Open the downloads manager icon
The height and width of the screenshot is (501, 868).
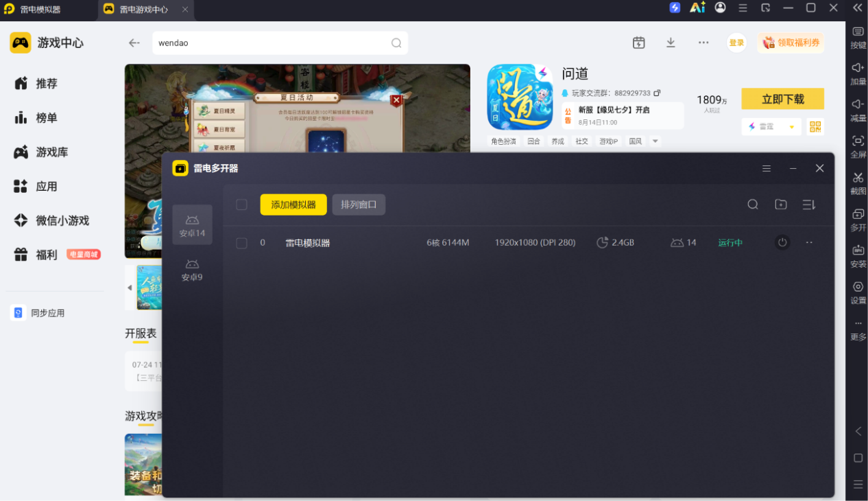(671, 43)
